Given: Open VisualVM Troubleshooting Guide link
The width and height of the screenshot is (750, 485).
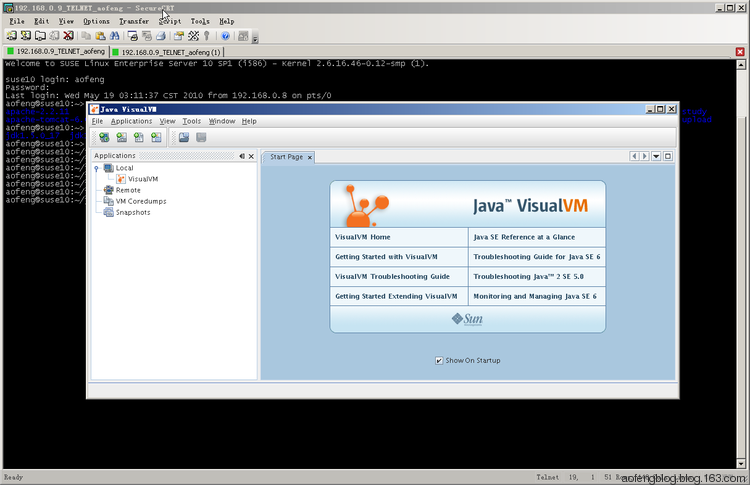Looking at the screenshot, I should coord(392,276).
